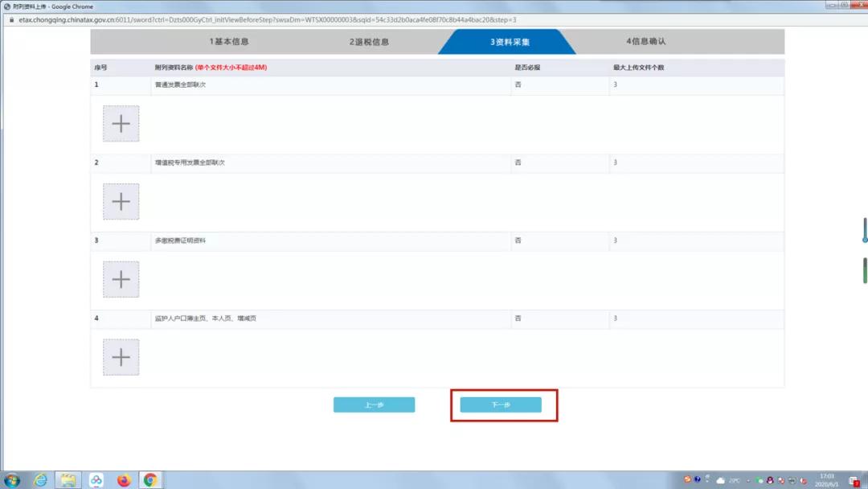The width and height of the screenshot is (868, 489).
Task: Click the plus icon for 监护人户口簿 attachments
Action: pos(121,356)
